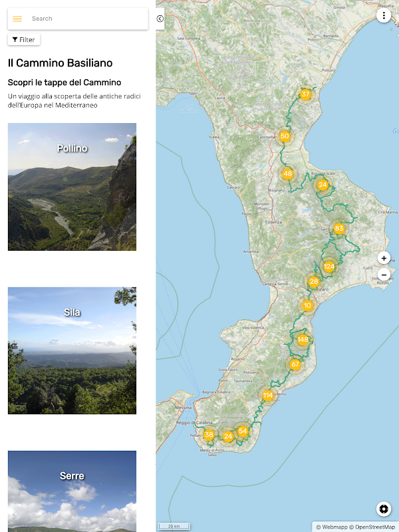The height and width of the screenshot is (532, 399).
Task: Select the cluster marker 124
Action: point(329,267)
